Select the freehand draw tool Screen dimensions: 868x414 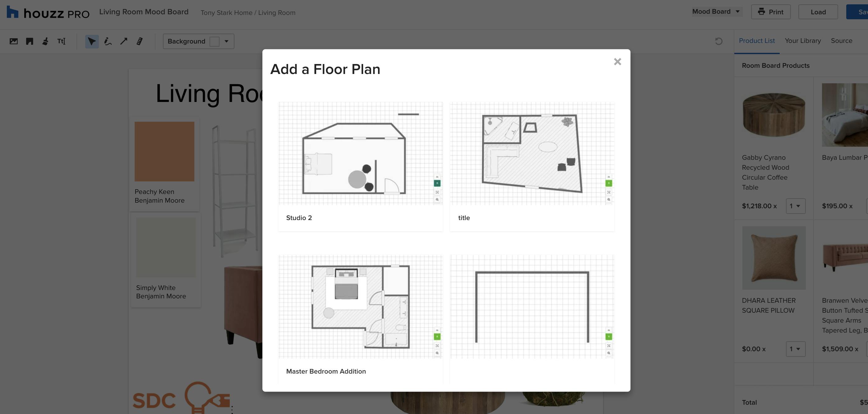coord(108,41)
